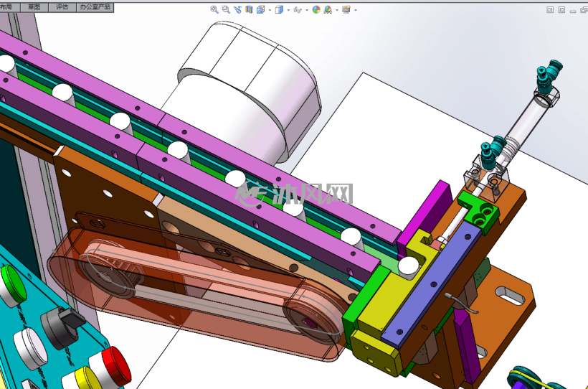Click the Hide/Show Items glasses icon
The image size is (588, 389).
click(x=298, y=10)
